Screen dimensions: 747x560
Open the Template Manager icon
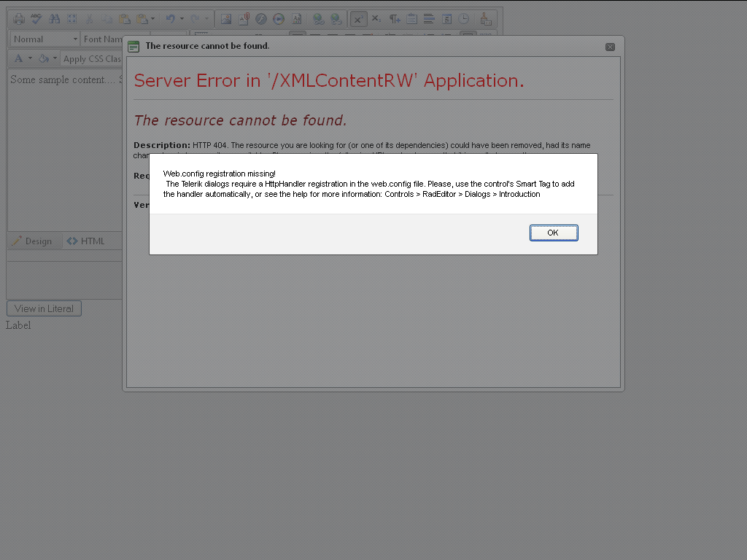[296, 19]
